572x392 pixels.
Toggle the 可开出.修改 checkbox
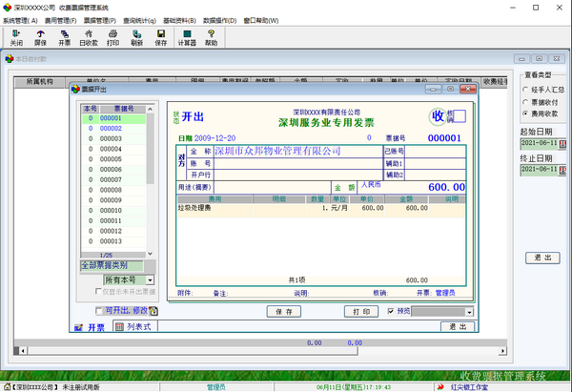[x=100, y=311]
